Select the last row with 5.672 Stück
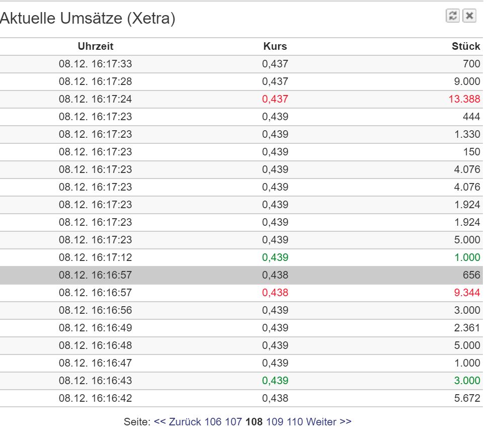499x448 pixels. [x=241, y=398]
